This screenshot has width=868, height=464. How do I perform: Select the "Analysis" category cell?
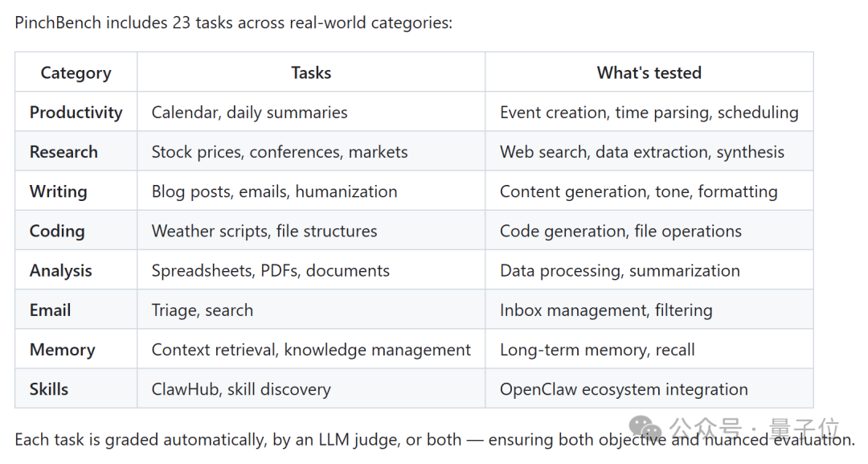[61, 270]
